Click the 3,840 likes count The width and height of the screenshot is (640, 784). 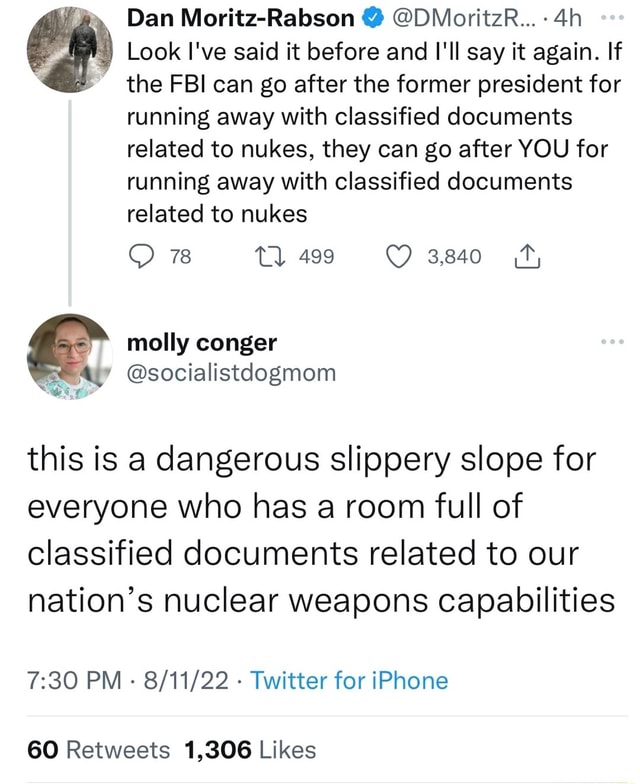pyautogui.click(x=454, y=258)
